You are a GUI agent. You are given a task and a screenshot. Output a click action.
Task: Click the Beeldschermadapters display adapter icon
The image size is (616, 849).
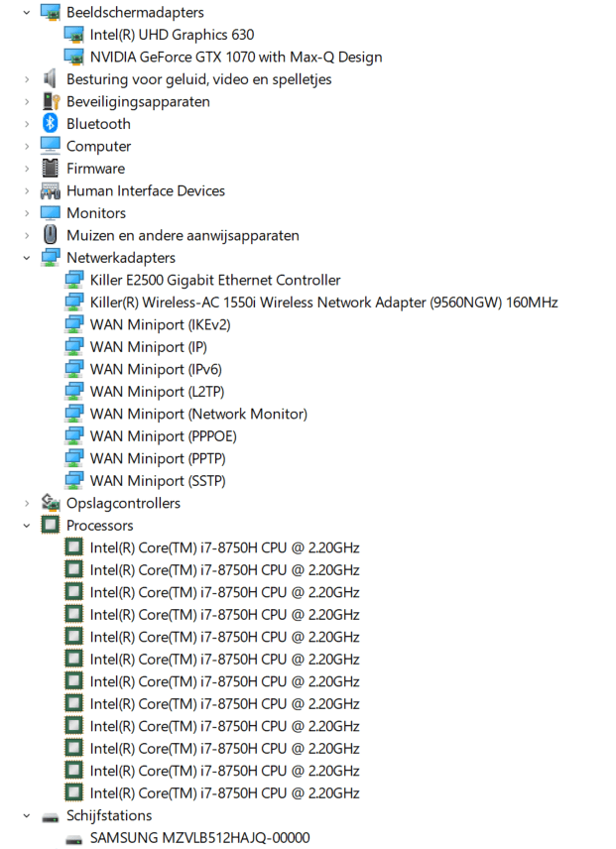pyautogui.click(x=51, y=13)
